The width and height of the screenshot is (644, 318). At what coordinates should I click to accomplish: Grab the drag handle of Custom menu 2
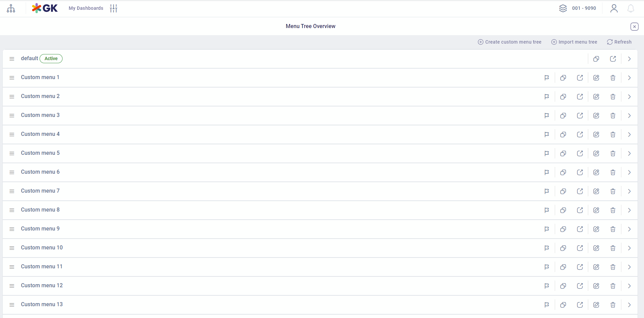tap(12, 97)
